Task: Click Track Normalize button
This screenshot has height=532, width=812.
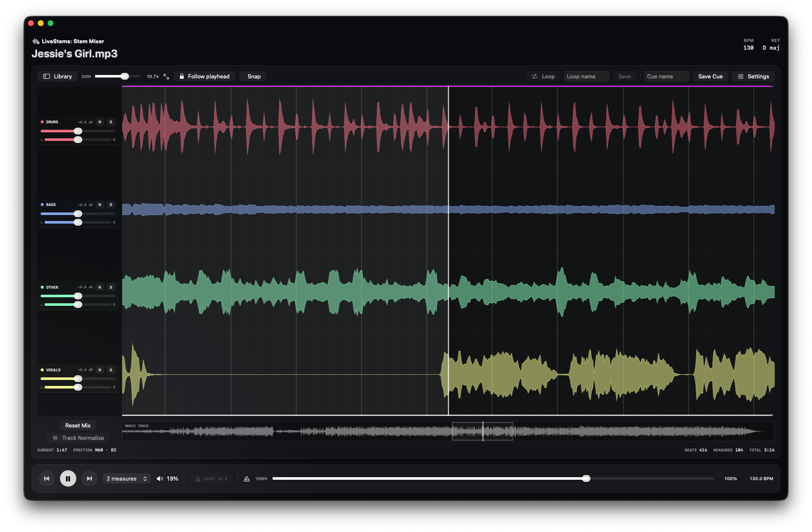Action: (x=78, y=438)
